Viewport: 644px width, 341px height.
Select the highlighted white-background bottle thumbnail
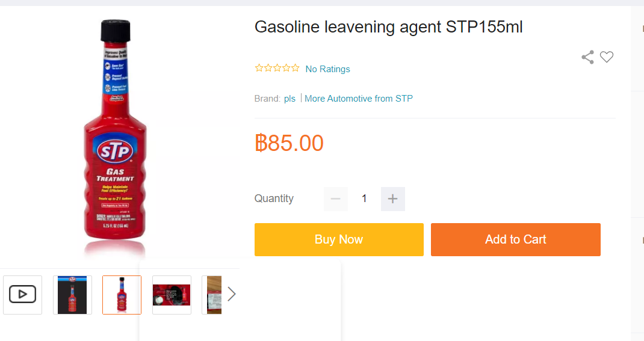122,295
